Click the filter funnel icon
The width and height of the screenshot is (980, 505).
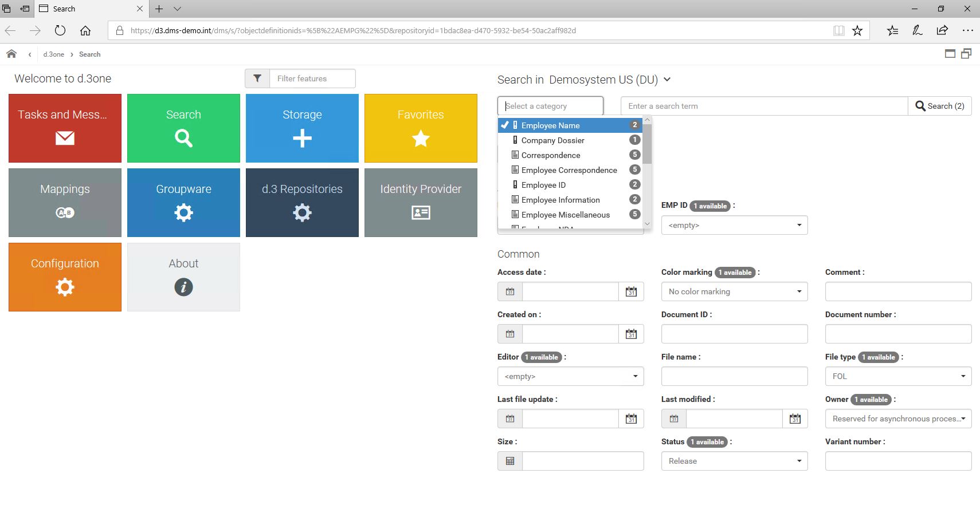(x=257, y=78)
